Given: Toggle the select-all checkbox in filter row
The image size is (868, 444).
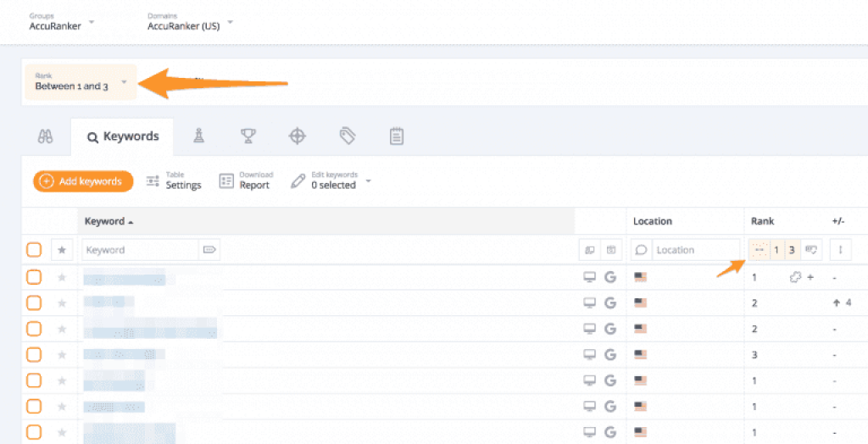Looking at the screenshot, I should point(33,250).
